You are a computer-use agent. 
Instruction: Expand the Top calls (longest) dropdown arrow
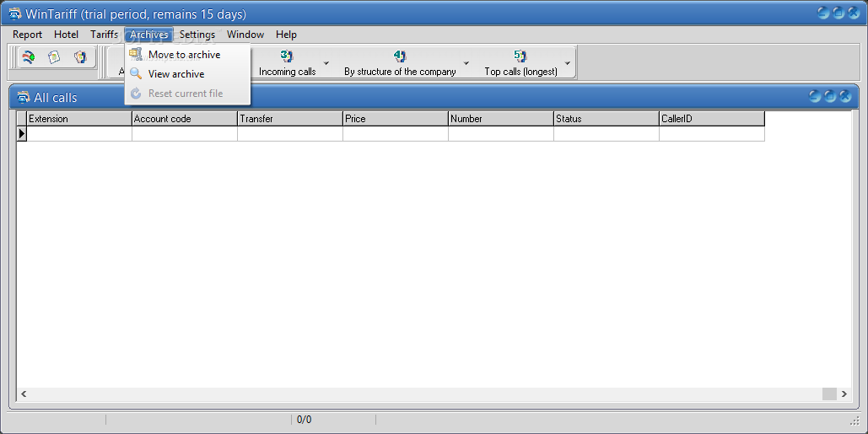pos(568,63)
